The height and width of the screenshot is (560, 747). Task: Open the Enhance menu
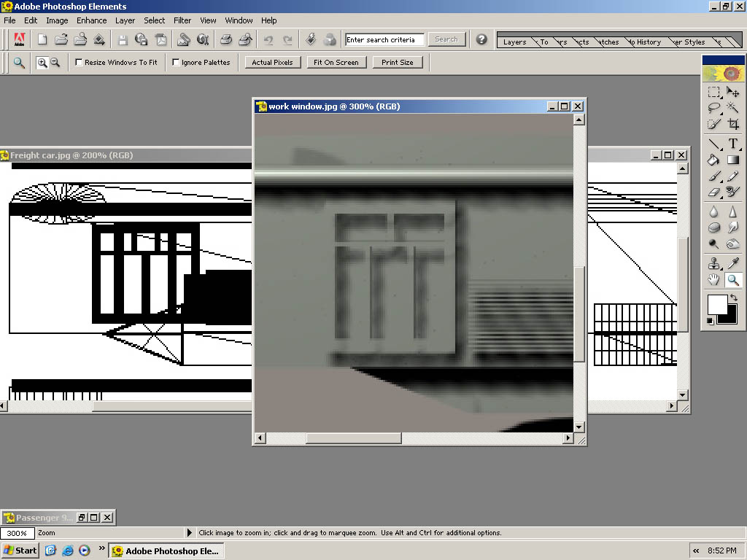91,20
